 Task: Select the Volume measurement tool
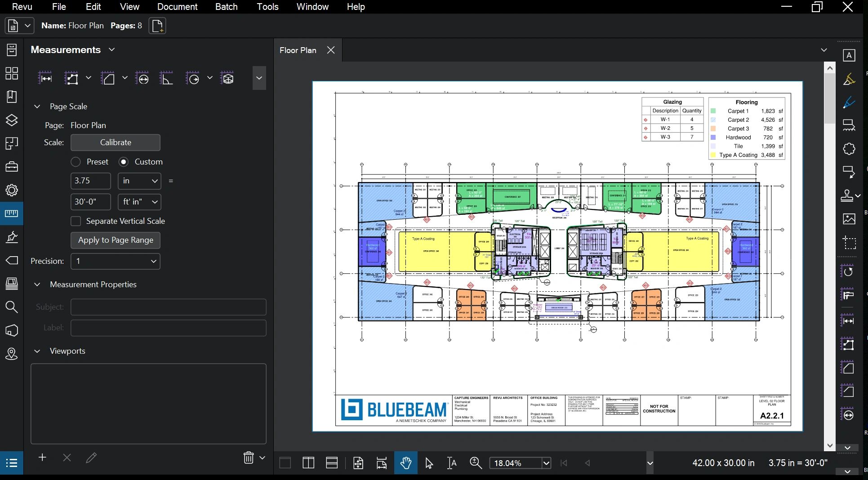point(227,78)
